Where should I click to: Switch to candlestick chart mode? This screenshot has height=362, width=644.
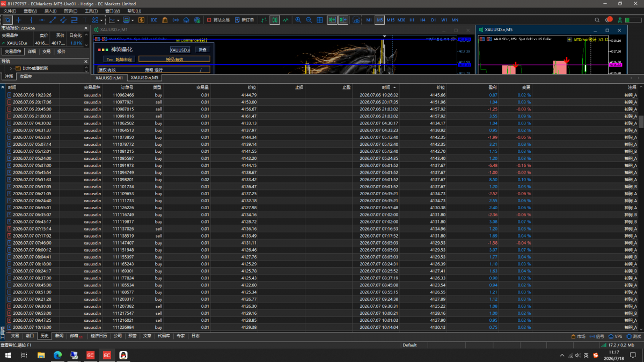274,20
